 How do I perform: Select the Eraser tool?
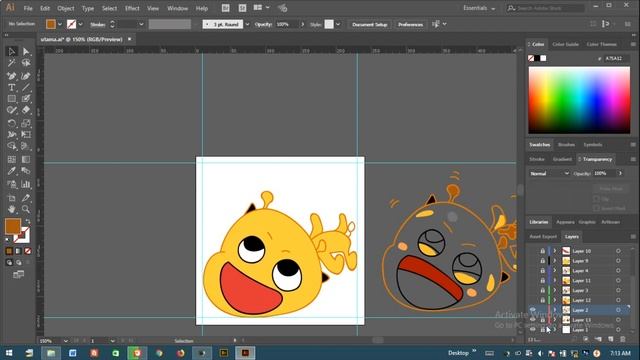(26, 110)
